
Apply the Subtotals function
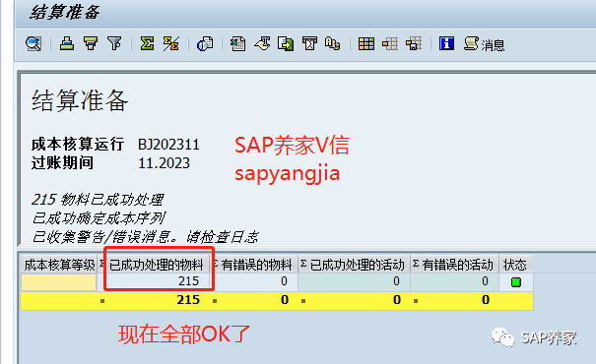(x=171, y=43)
